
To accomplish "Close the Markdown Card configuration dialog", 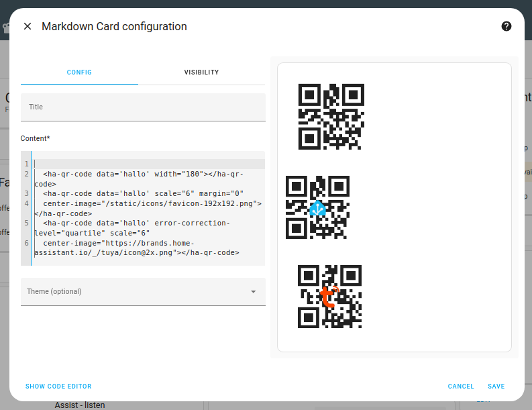I will [x=28, y=26].
